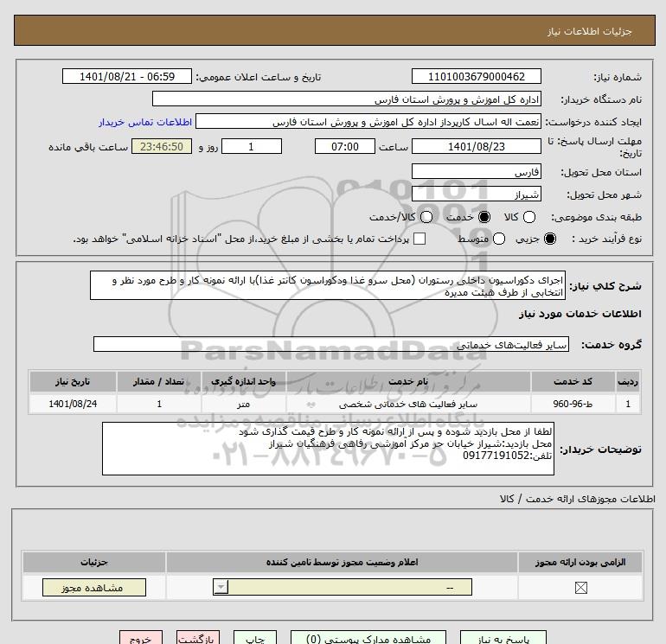The width and height of the screenshot is (666, 644).
Task: Toggle the mandatory license checkbox
Action: (580, 588)
